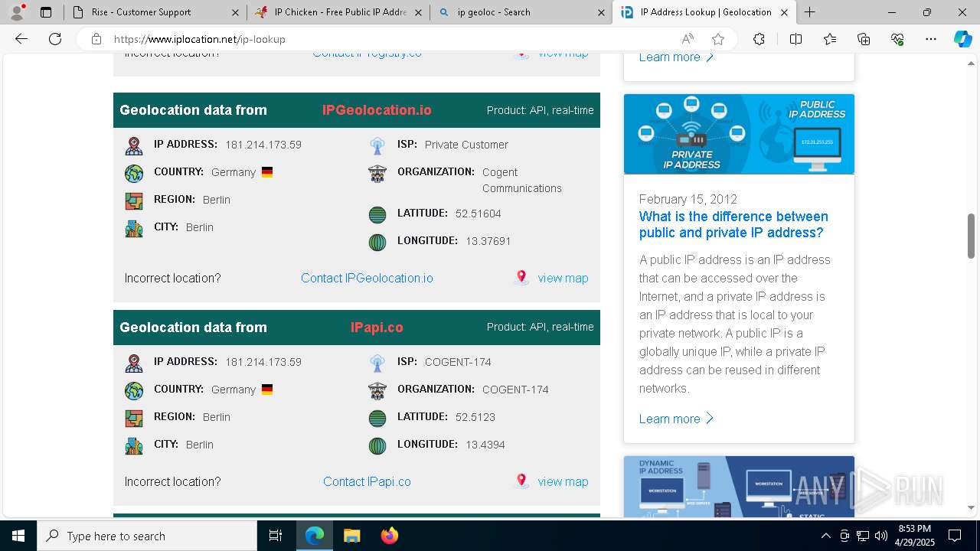
Task: Click the ISP antenna icon in IPGeolocation.io panel
Action: tap(377, 146)
